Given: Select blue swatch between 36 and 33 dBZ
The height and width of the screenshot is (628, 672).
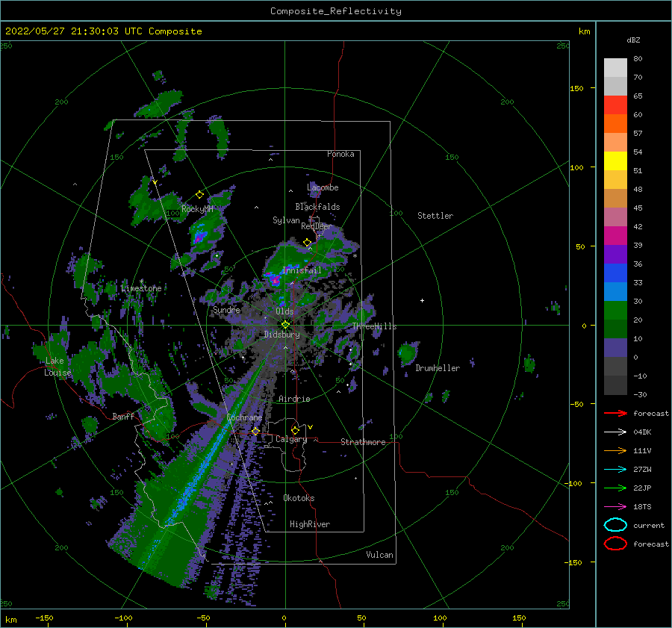Looking at the screenshot, I should (x=615, y=273).
